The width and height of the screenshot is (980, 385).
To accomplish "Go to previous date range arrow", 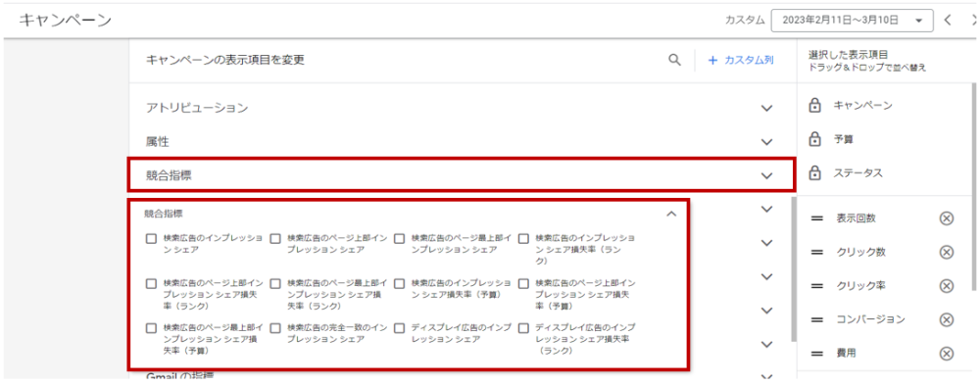I will point(948,21).
